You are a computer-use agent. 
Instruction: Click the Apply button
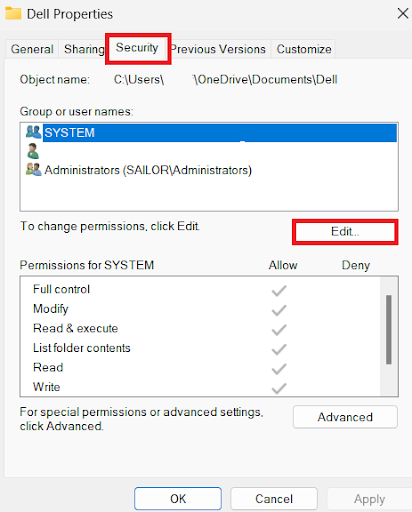tap(369, 499)
